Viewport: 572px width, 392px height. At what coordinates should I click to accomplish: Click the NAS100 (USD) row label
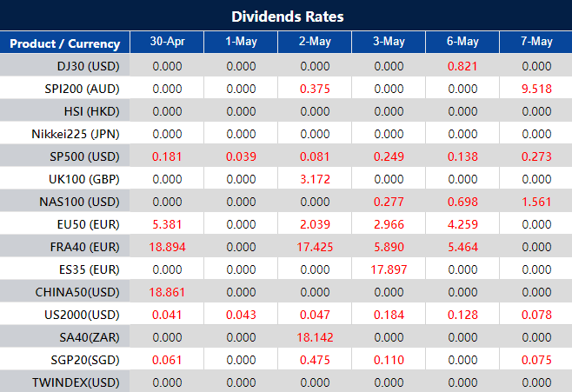83,201
